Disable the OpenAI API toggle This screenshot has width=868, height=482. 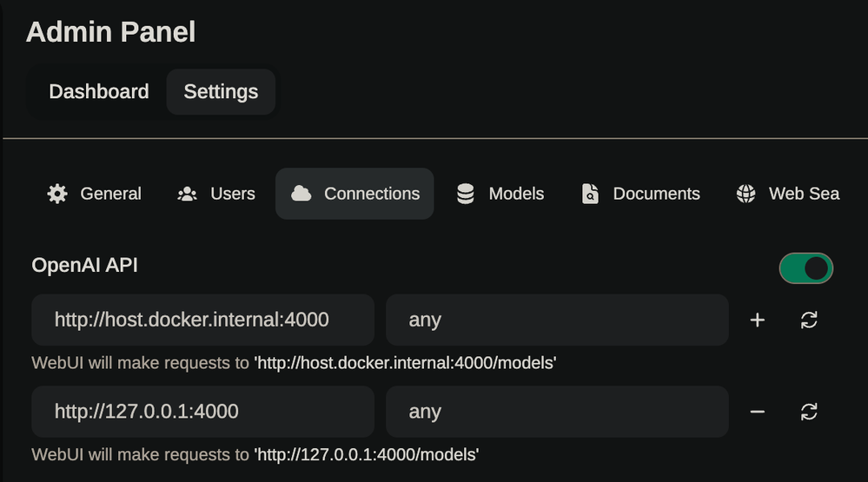tap(805, 268)
